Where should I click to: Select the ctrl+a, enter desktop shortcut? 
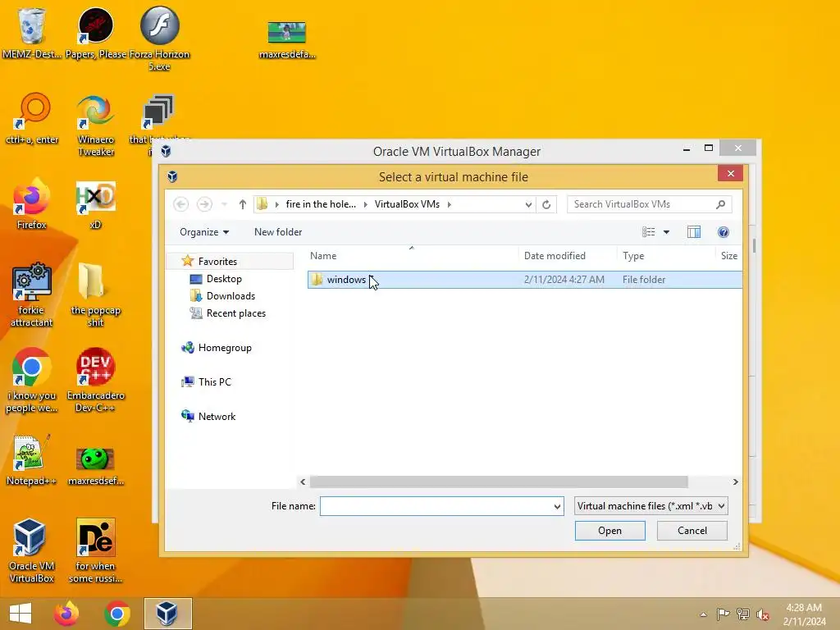coord(32,119)
